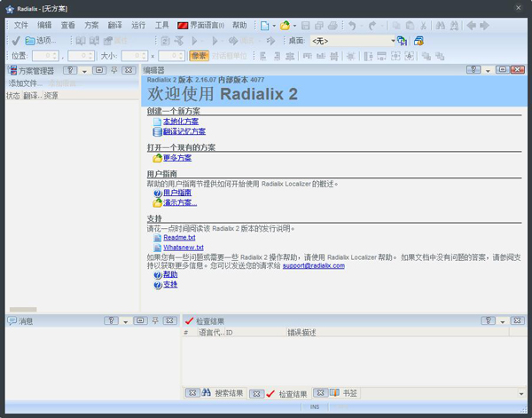Pin the 消息 panel
Viewport: 532px width, 418px height.
tap(155, 320)
